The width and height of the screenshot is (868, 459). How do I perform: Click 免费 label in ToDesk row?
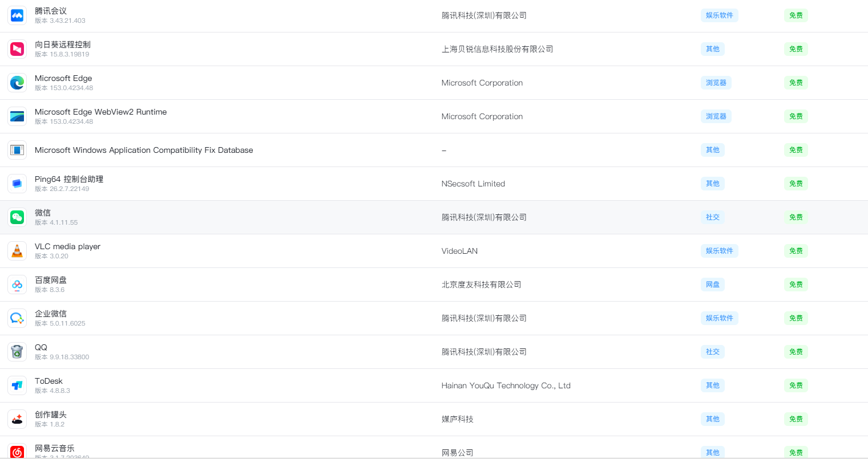tap(796, 385)
